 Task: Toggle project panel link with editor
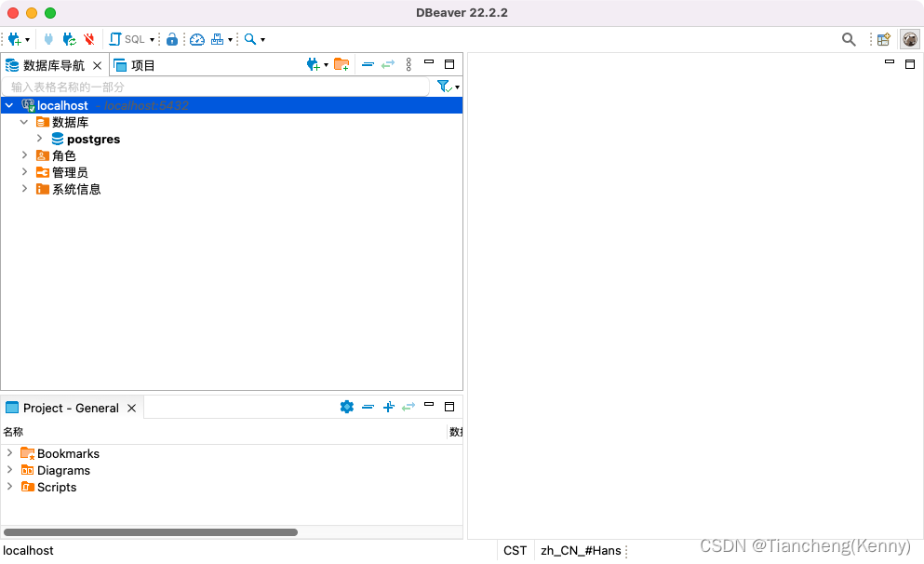pyautogui.click(x=408, y=407)
